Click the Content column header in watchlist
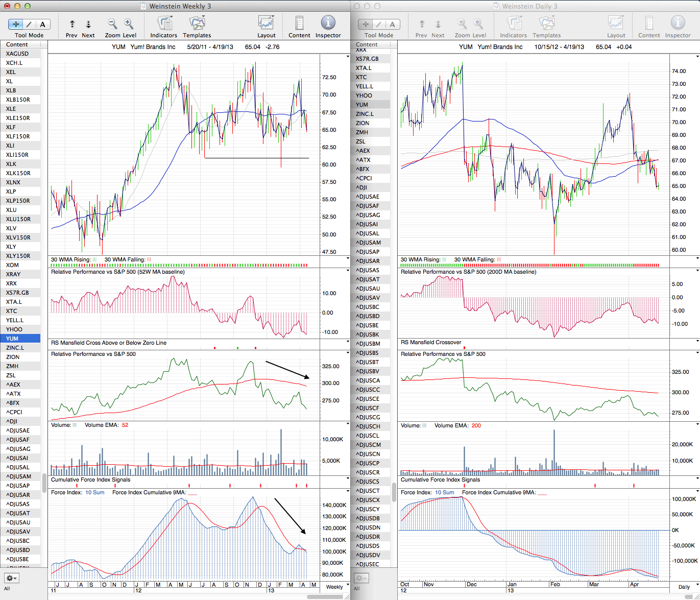 [x=17, y=44]
